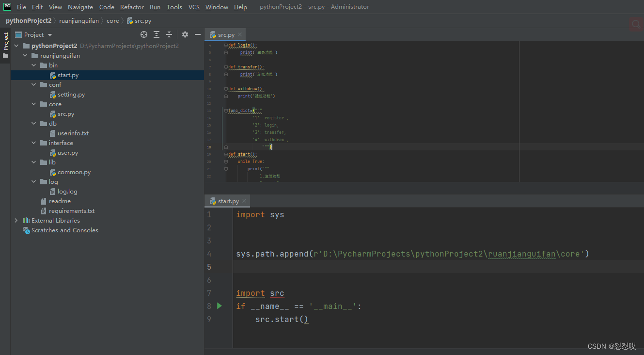Screen dimensions: 644x355
Task: Open the Edit menu
Action: [x=37, y=7]
